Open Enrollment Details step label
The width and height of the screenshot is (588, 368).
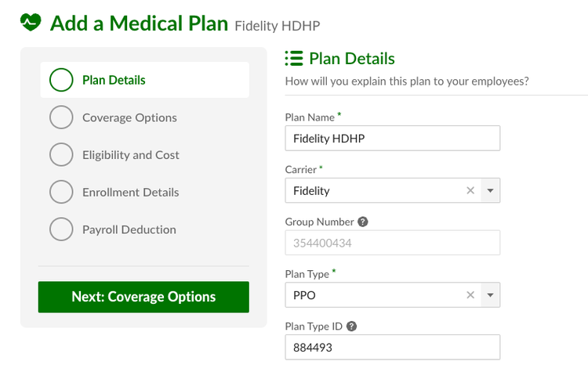[x=131, y=193]
